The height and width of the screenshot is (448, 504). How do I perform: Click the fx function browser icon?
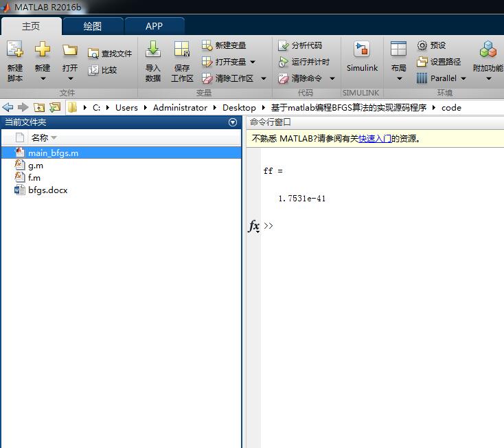(x=253, y=225)
